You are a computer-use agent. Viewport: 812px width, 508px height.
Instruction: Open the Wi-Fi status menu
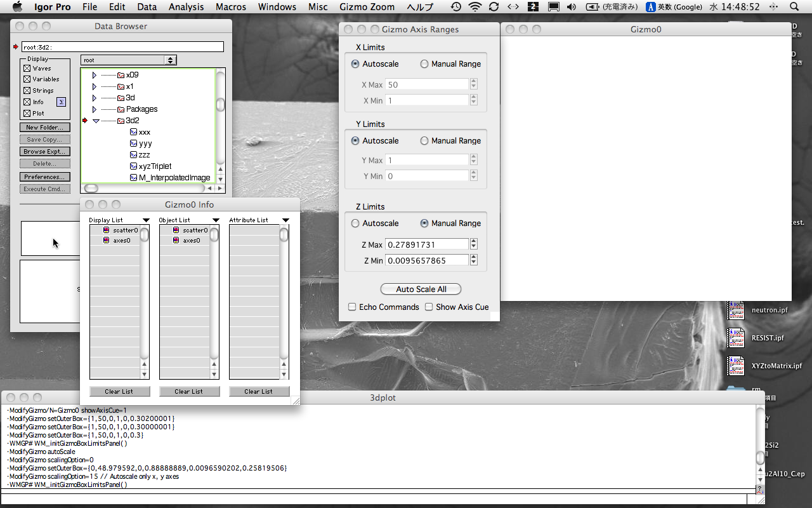click(475, 7)
